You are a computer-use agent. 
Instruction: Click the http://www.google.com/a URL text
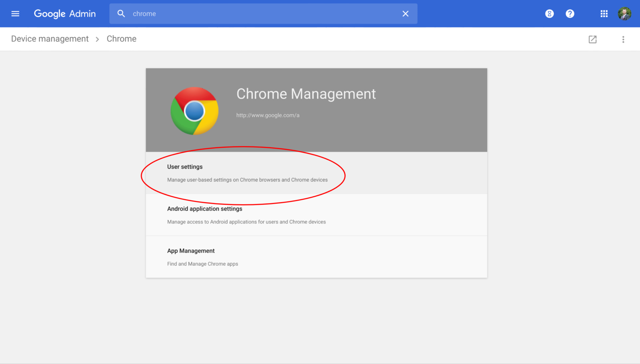point(268,115)
